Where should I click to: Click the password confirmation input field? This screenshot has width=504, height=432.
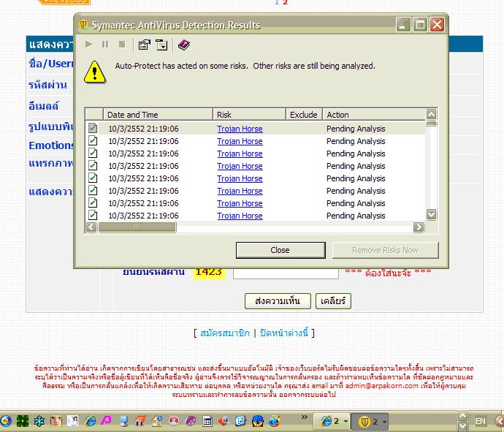286,273
